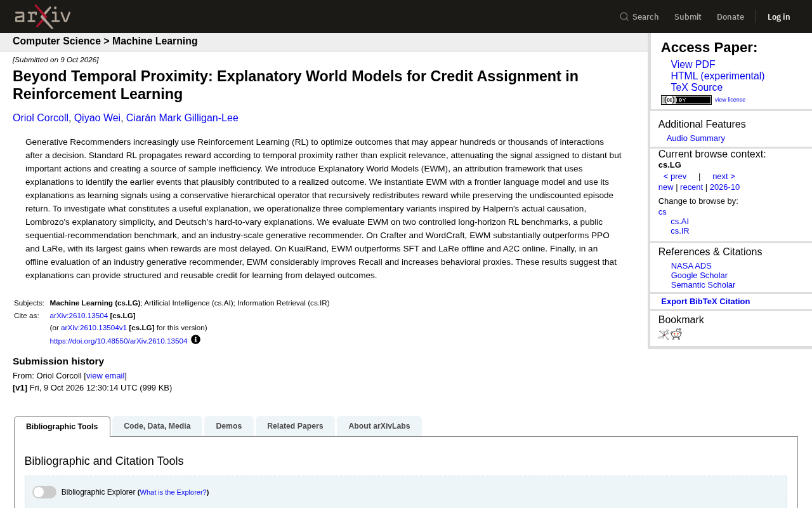Click the Log in button
The width and height of the screenshot is (812, 508).
(779, 17)
